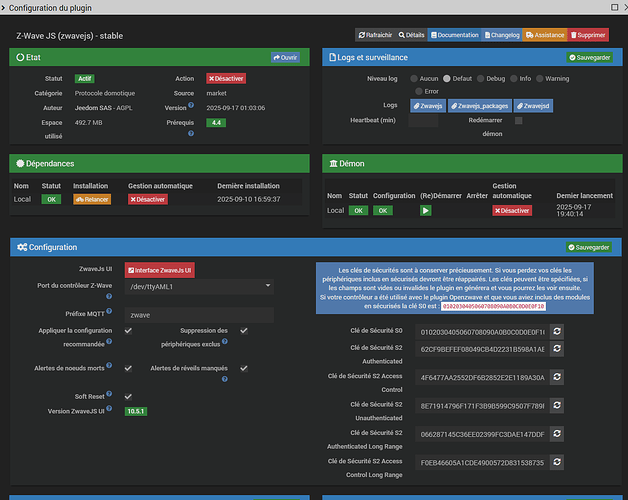The image size is (628, 500).
Task: Start the demon with the green play icon
Action: point(425,211)
